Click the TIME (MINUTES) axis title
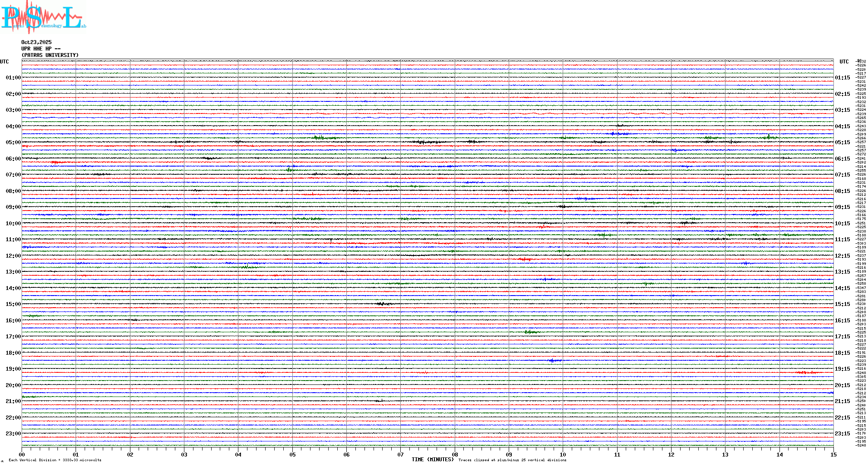The height and width of the screenshot is (466, 868). point(433,460)
